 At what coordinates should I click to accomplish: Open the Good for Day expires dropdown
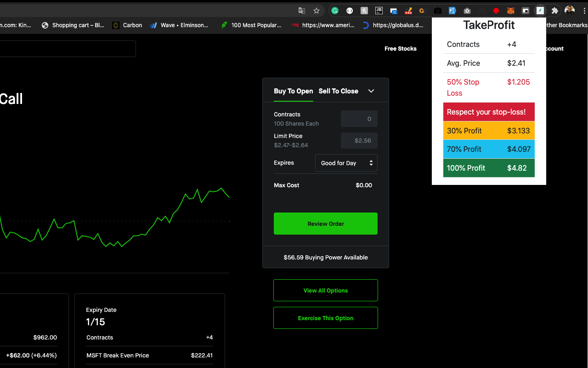(x=346, y=163)
